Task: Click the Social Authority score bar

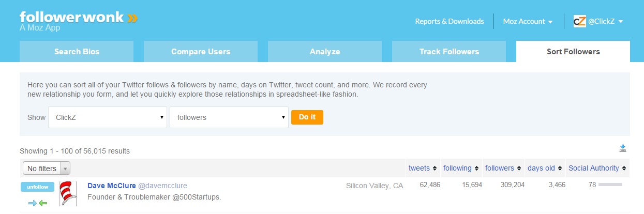Action: (610, 185)
